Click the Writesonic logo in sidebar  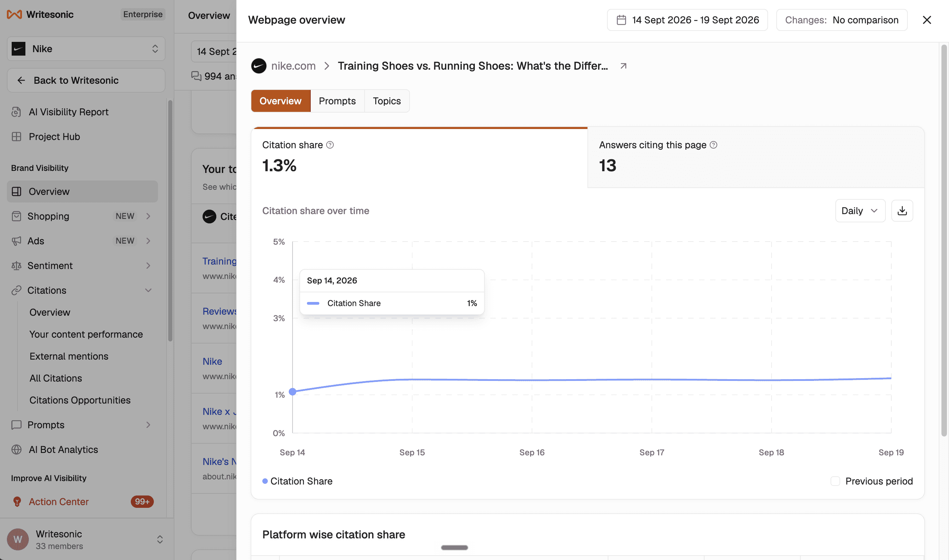coord(14,14)
